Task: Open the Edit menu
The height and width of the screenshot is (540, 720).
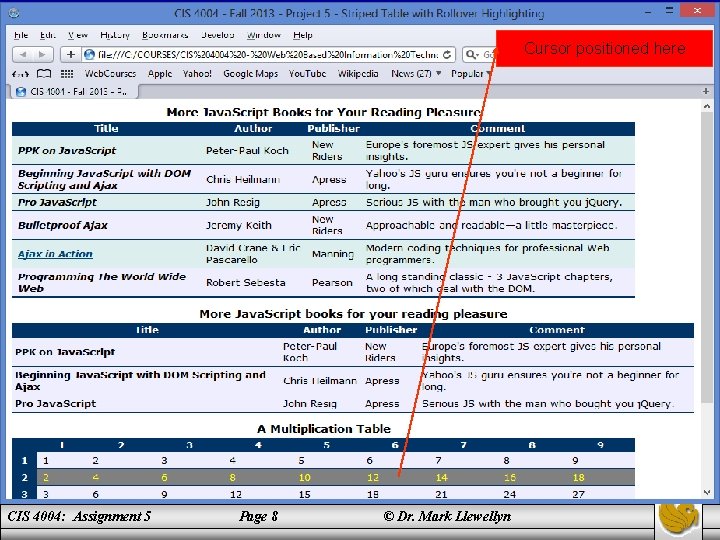Action: coord(48,35)
